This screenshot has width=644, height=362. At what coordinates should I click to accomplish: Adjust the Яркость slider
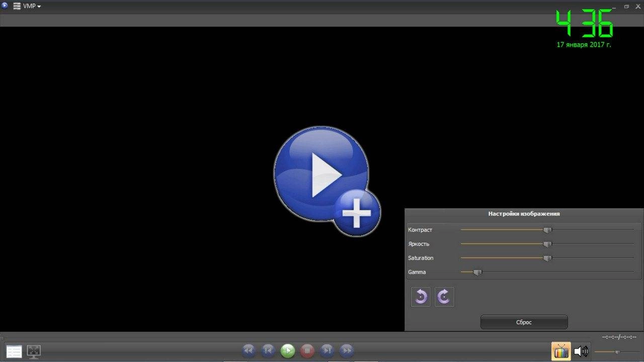pyautogui.click(x=547, y=244)
